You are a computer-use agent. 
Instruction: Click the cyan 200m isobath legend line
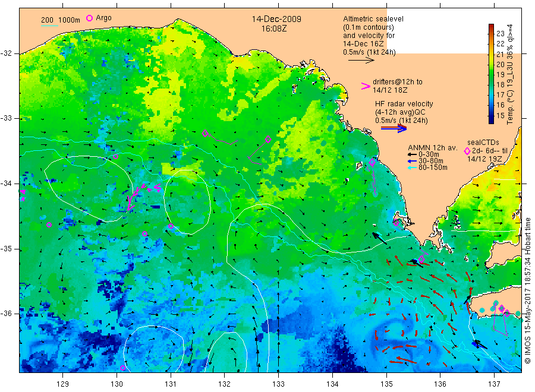(x=49, y=26)
